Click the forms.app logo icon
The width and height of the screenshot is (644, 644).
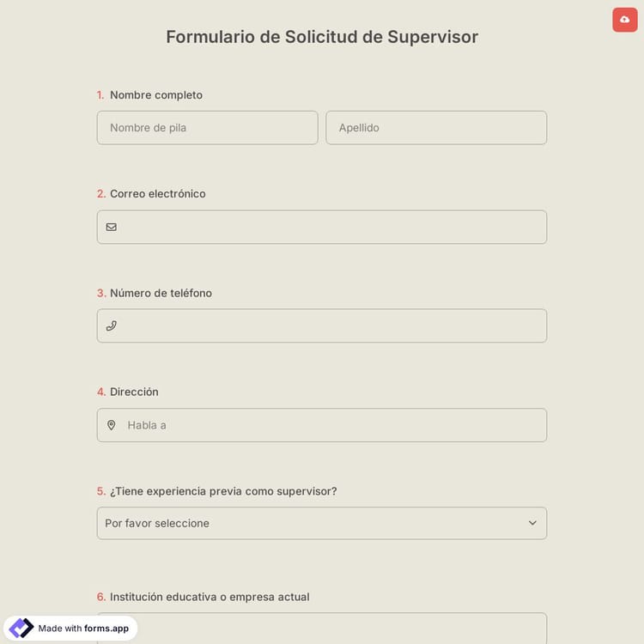pos(21,628)
